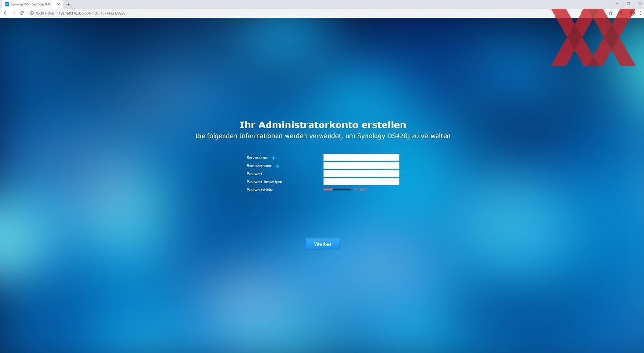Viewport: 644px width, 353px height.
Task: Focus the Benutzername input field
Action: (x=361, y=166)
